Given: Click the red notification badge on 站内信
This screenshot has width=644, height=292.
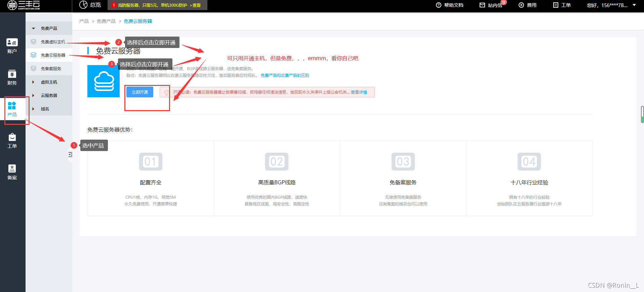Looking at the screenshot, I should click(504, 2).
